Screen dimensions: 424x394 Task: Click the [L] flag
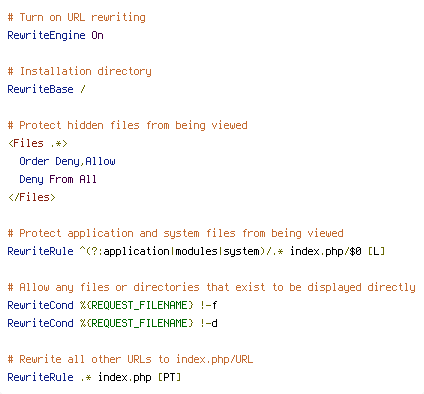pyautogui.click(x=376, y=251)
